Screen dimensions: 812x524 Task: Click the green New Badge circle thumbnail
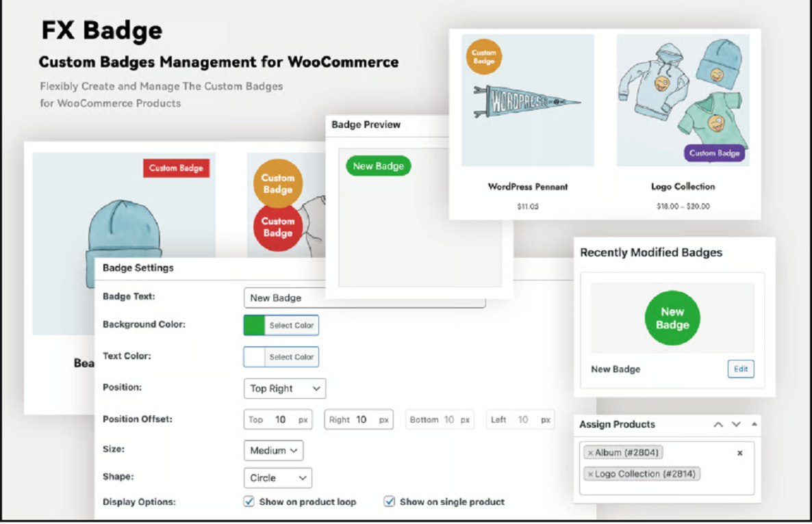[672, 318]
